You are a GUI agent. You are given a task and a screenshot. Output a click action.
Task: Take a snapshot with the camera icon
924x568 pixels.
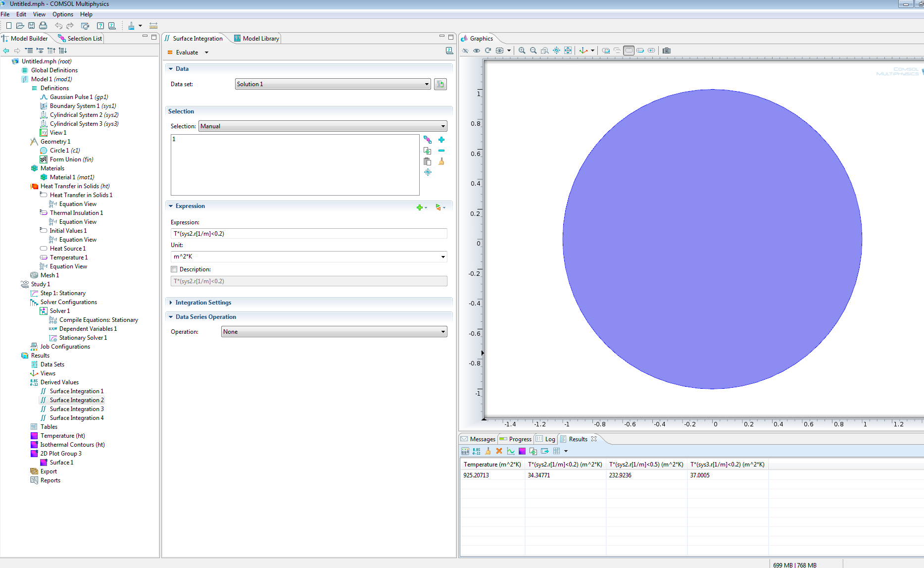pos(667,51)
